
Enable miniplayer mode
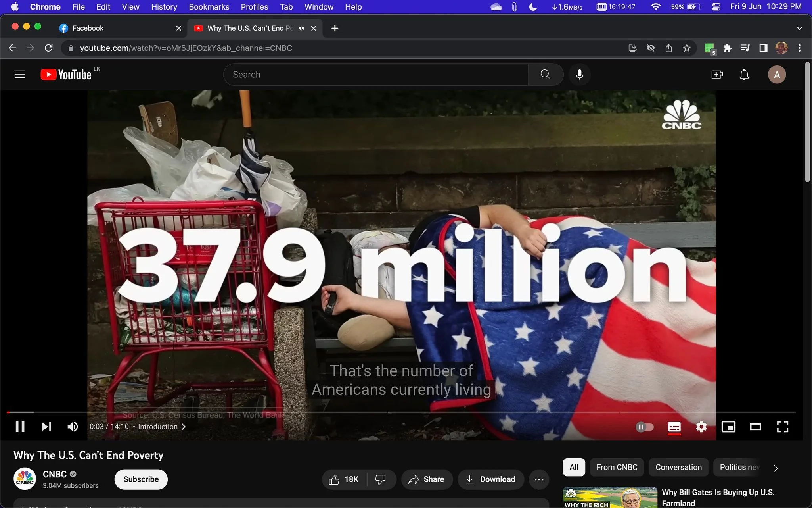[x=728, y=427]
